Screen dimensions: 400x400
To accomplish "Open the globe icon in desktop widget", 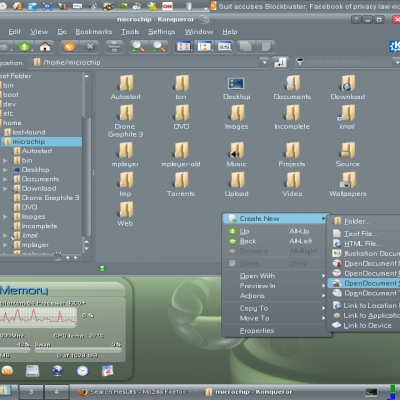I will pos(57,370).
